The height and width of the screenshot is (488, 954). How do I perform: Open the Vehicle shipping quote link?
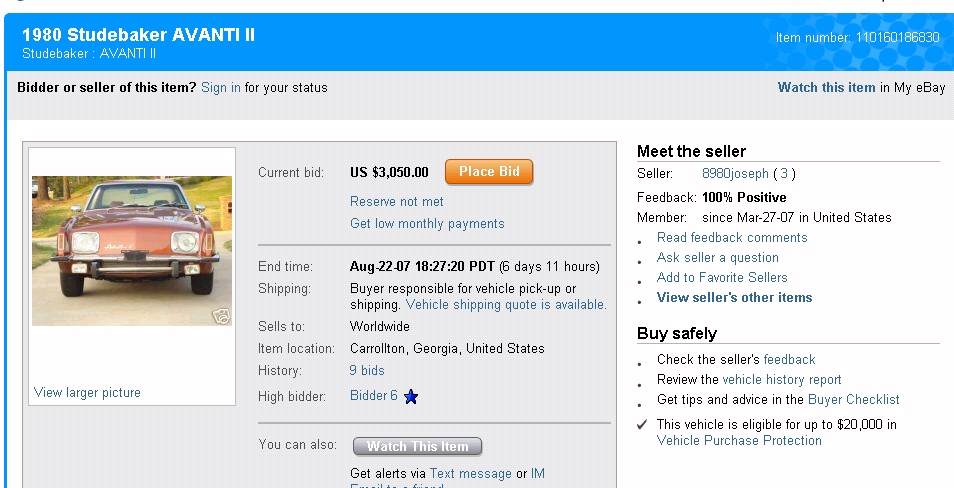[505, 304]
